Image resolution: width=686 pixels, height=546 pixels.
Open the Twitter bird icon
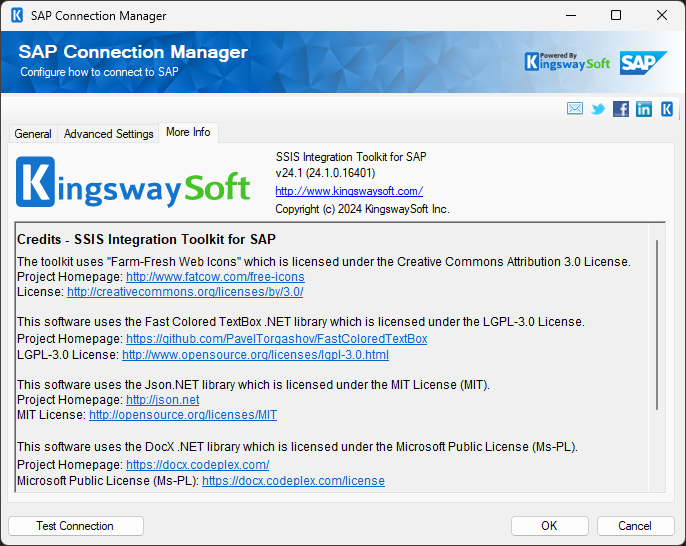click(598, 109)
